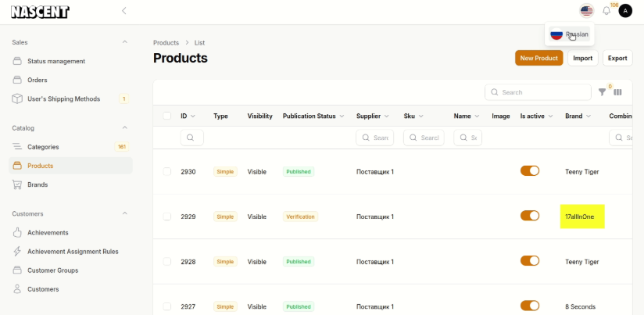Click the Achievement Assignment Rules lightning icon
Screen dimensions: 644x315
point(18,252)
